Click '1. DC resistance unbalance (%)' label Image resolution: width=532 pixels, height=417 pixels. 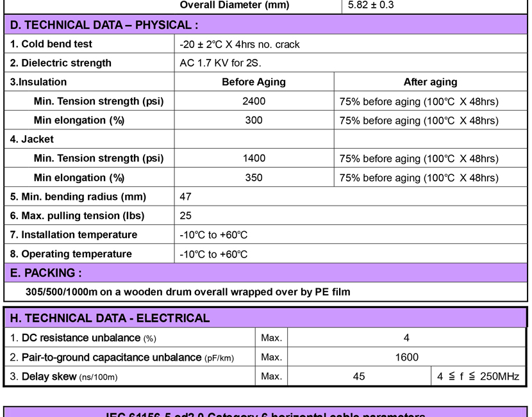point(83,338)
